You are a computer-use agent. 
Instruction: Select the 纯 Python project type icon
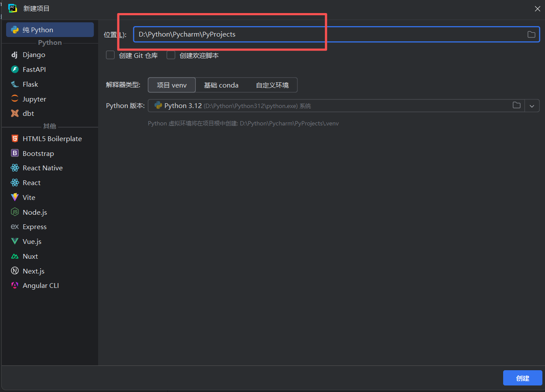15,30
